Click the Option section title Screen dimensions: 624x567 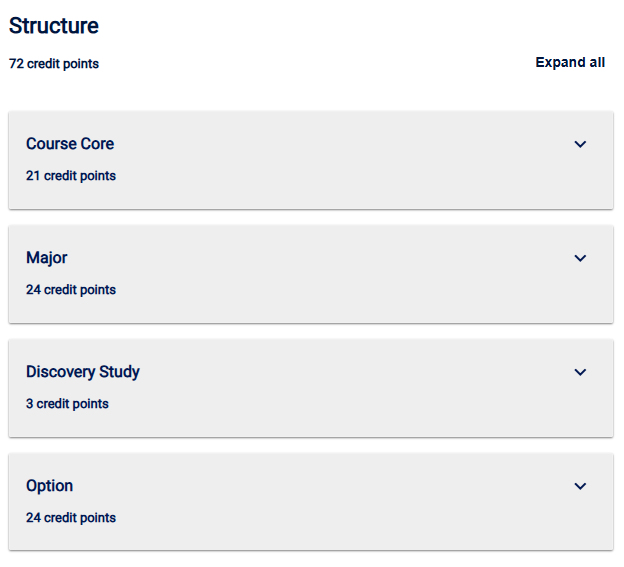click(50, 486)
